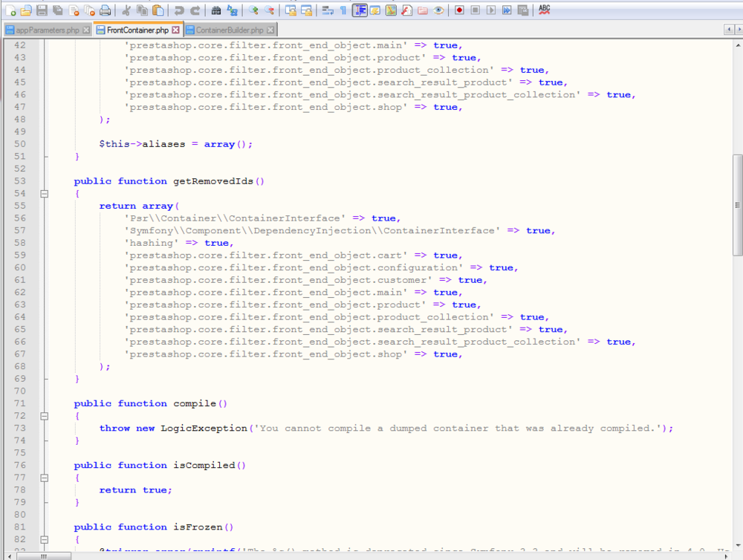Open a file using the open folder icon

point(26,9)
